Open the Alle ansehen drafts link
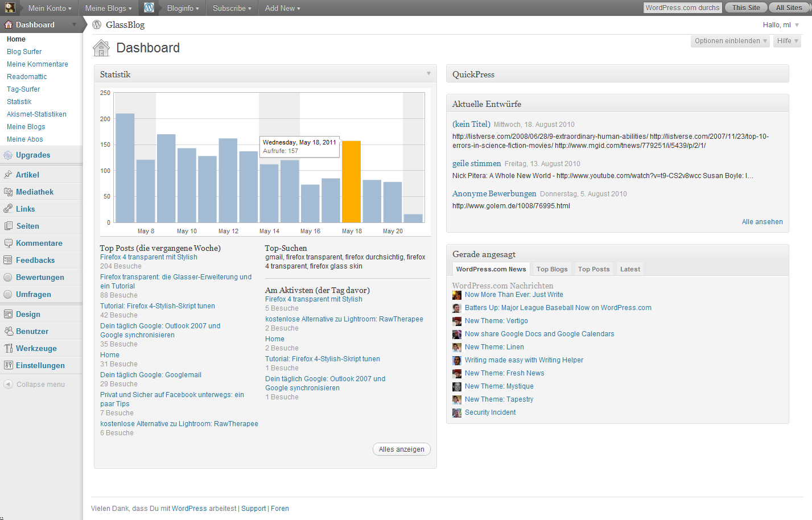Screen dimensions: 812x520 tap(762, 222)
